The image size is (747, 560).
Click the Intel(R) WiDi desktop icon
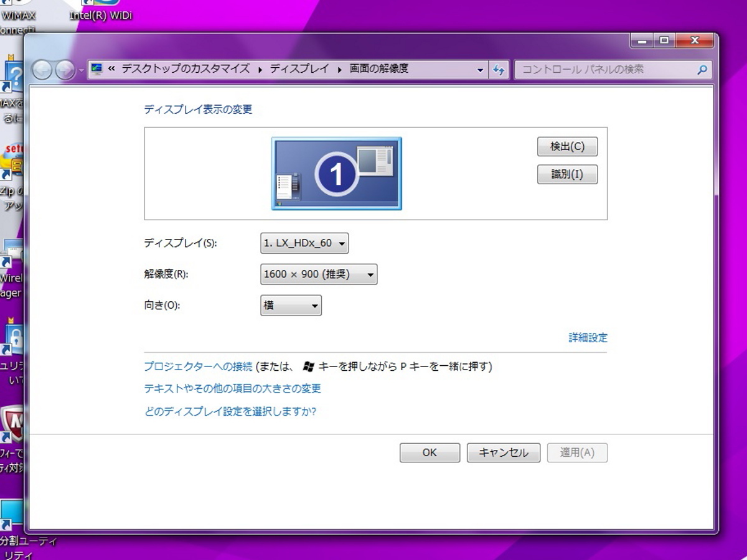click(101, 11)
